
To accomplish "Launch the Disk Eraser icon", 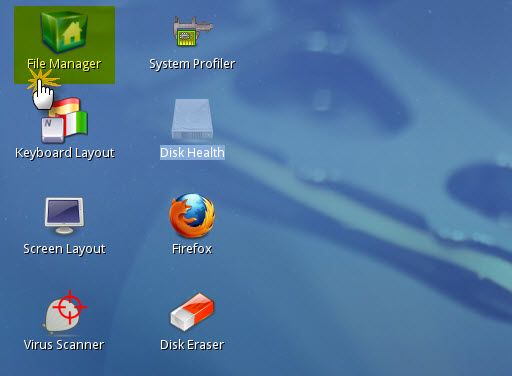I will 192,312.
